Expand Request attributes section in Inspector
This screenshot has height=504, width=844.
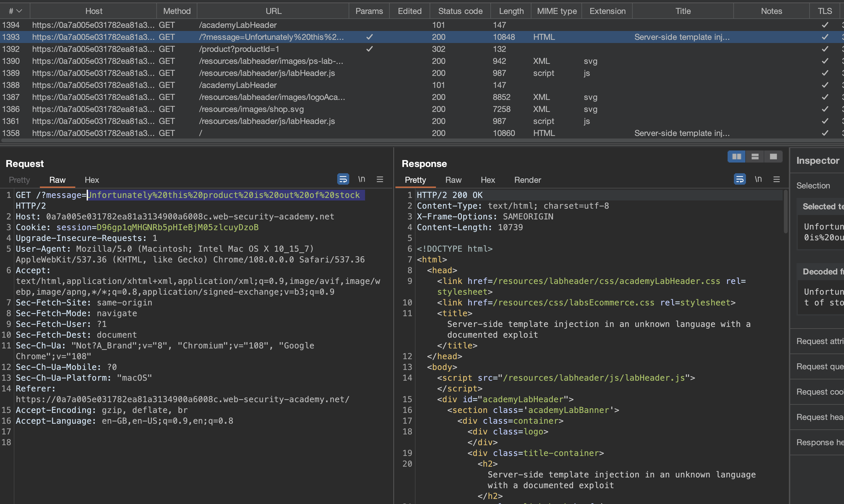coord(820,341)
